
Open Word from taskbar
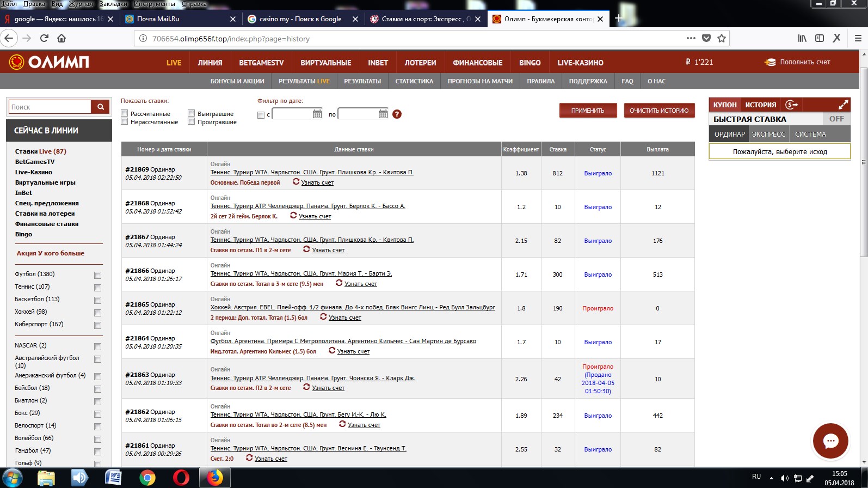coord(113,478)
